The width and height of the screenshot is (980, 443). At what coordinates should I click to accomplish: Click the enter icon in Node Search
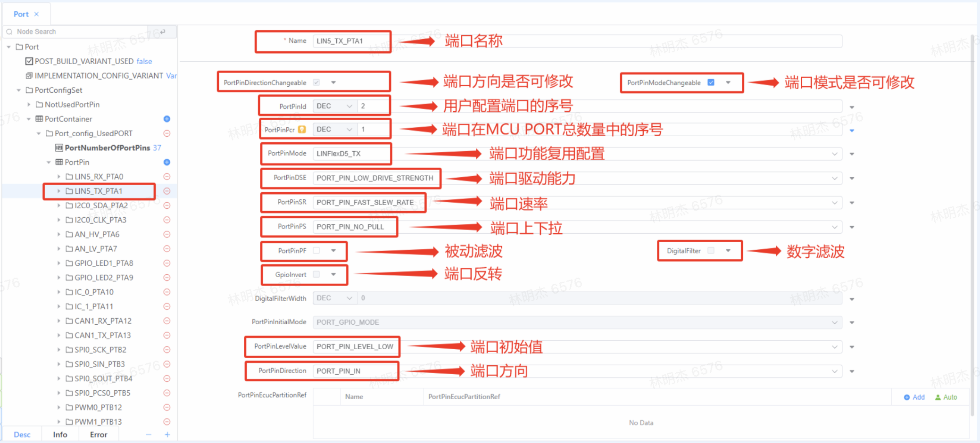click(163, 32)
